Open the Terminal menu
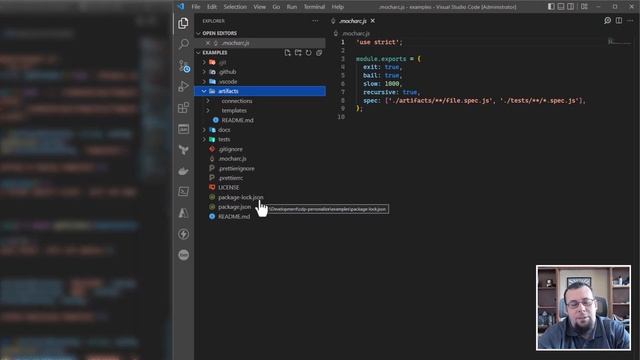This screenshot has width=640, height=360. [314, 7]
